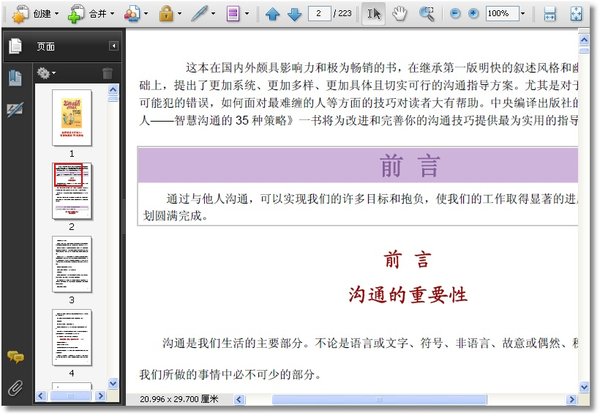Open the dropdown arrow beside forms icon

(247, 14)
